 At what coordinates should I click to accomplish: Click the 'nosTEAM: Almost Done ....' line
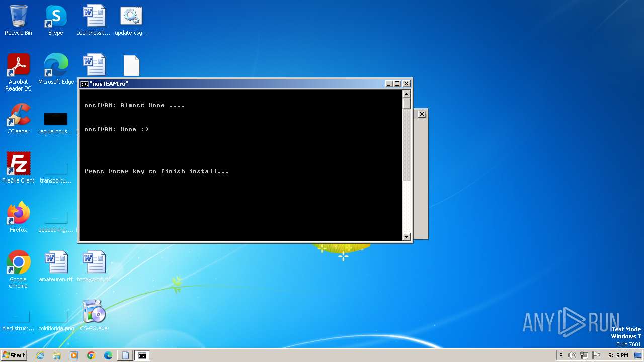[x=134, y=105]
